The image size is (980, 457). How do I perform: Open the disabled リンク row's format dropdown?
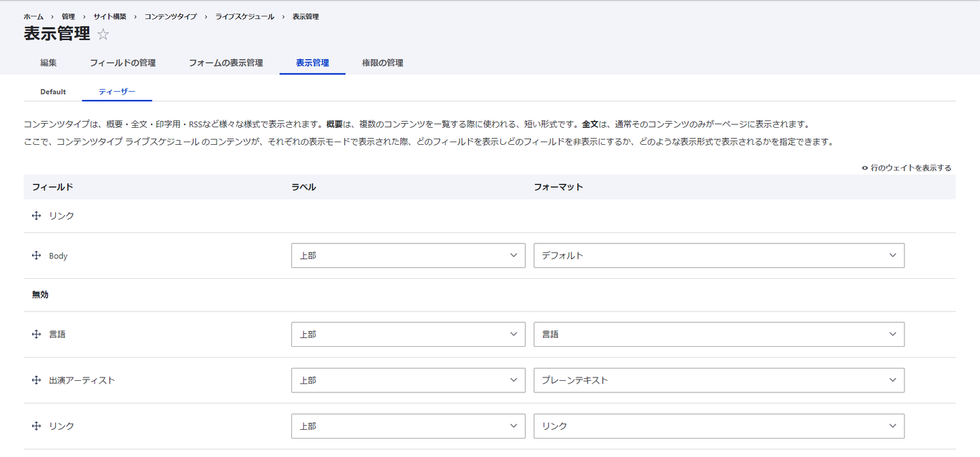(x=719, y=426)
